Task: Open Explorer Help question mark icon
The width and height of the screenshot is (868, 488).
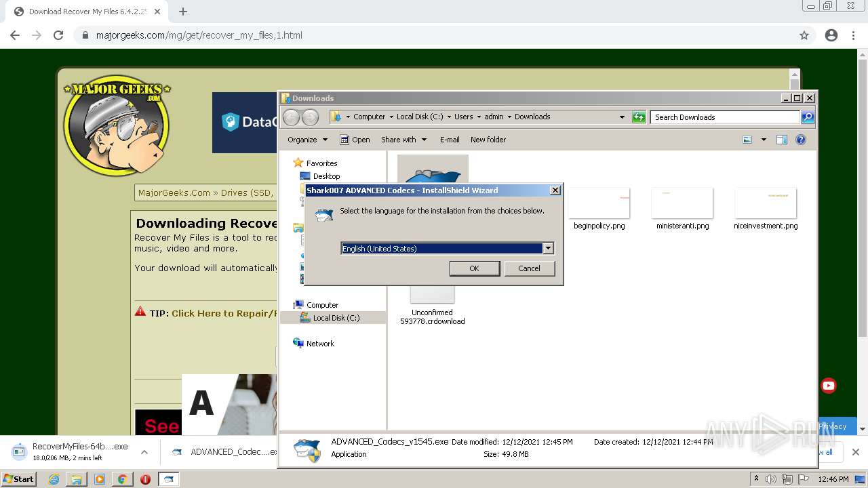Action: tap(801, 140)
